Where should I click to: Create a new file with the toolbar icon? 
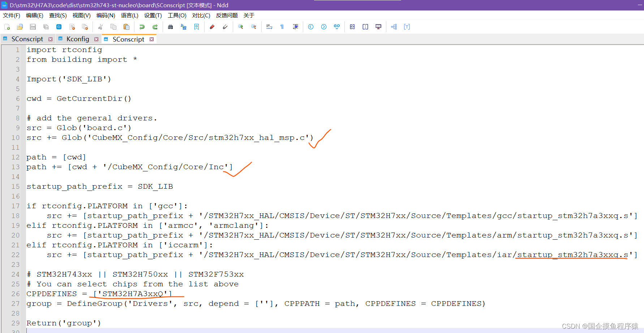click(x=7, y=27)
